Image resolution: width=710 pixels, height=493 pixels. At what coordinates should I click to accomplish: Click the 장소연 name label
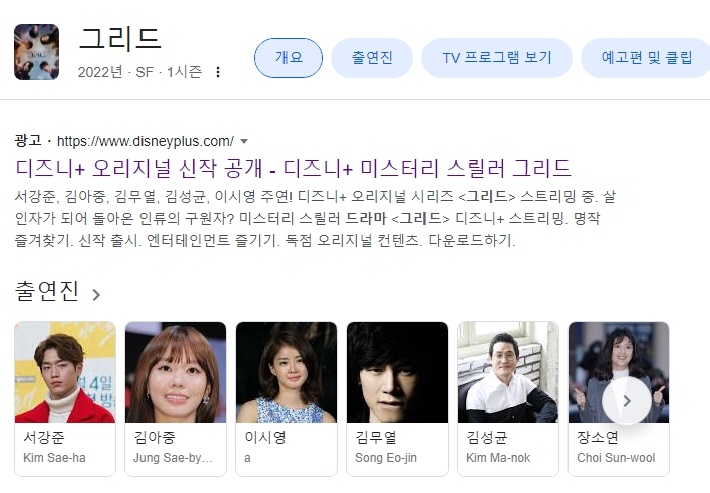pos(598,437)
